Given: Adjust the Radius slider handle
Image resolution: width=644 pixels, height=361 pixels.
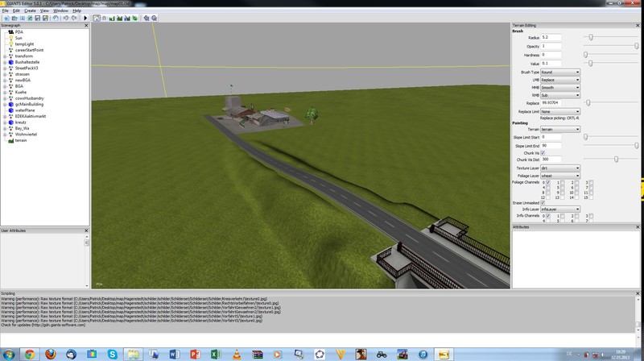Looking at the screenshot, I should coord(591,37).
